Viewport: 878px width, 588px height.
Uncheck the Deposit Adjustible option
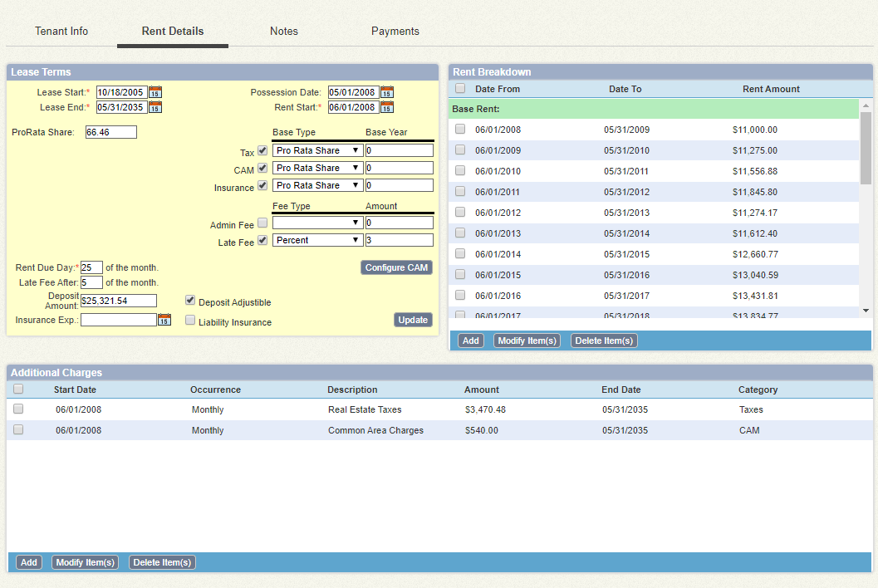[x=190, y=300]
